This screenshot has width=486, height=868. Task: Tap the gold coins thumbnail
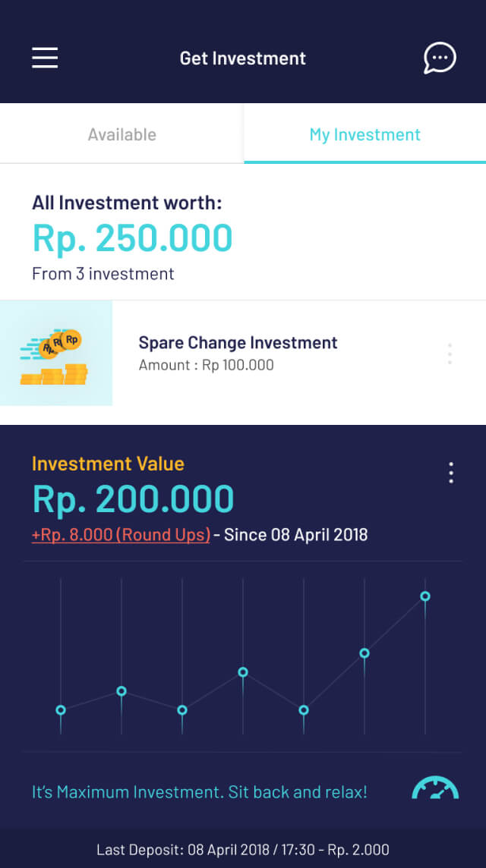(x=56, y=353)
